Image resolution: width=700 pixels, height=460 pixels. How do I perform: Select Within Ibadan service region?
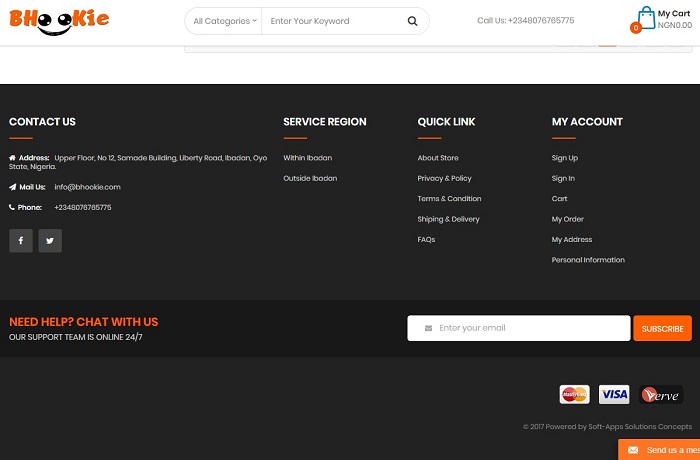point(307,158)
